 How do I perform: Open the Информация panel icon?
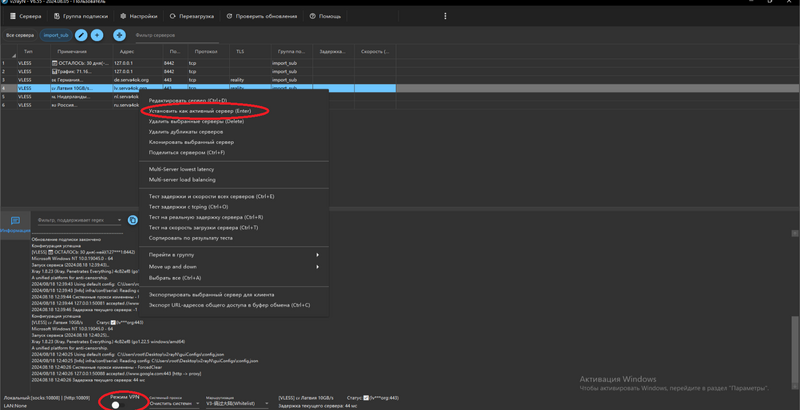pyautogui.click(x=15, y=222)
